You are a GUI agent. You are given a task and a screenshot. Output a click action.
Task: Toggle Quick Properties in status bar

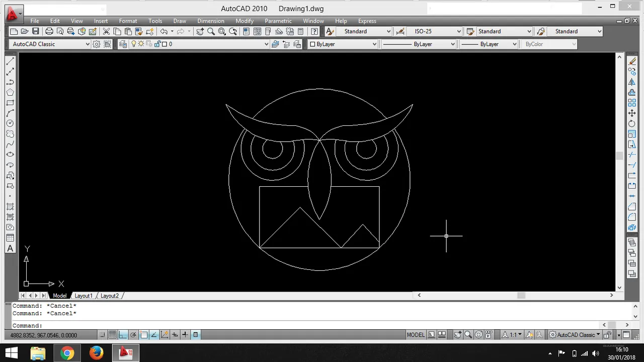(x=195, y=334)
